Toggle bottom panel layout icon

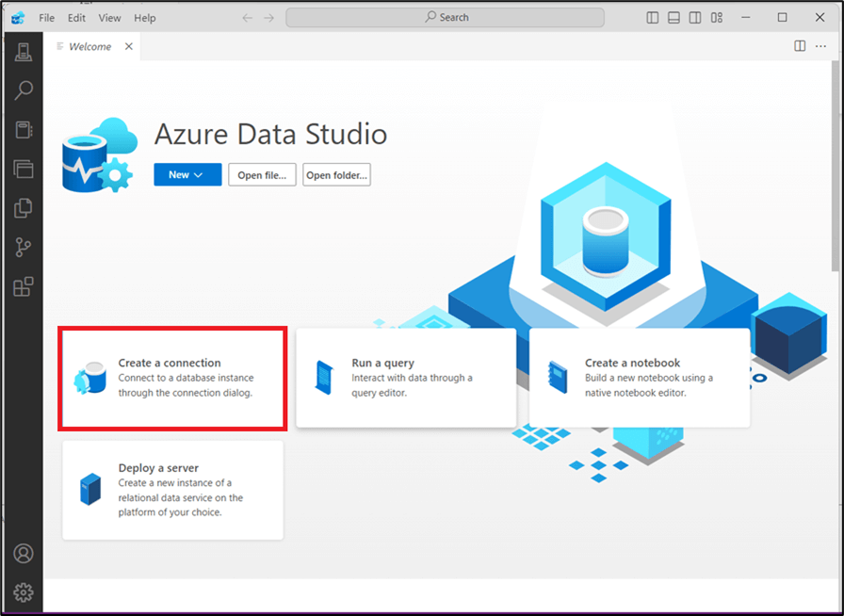point(674,18)
